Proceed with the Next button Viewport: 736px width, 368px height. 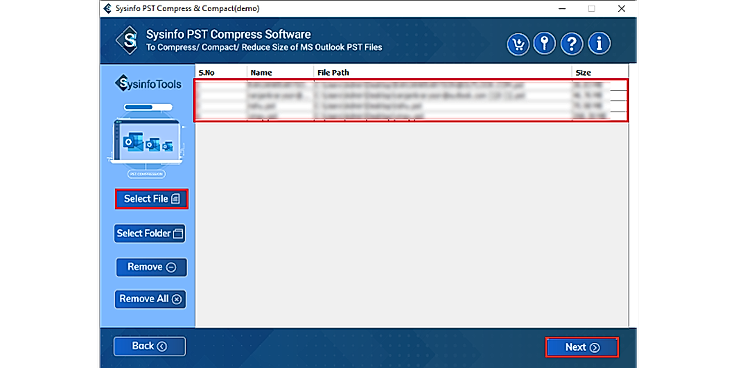click(582, 347)
